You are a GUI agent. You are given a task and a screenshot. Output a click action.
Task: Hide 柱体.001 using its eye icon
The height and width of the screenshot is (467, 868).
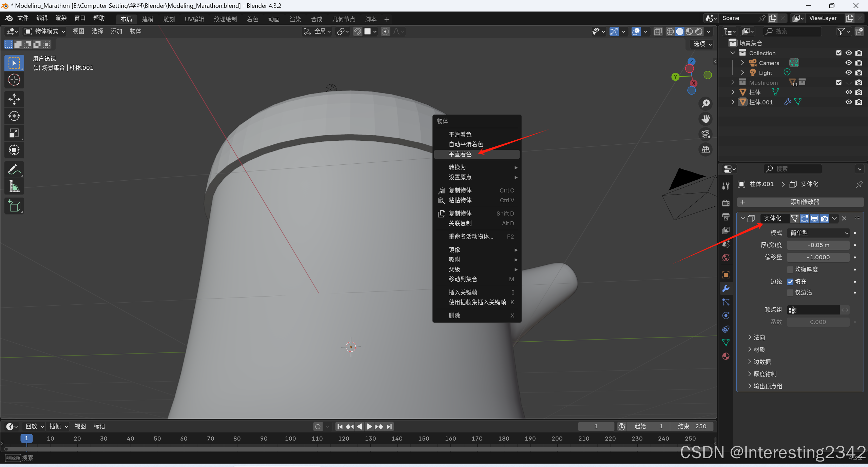coord(849,102)
